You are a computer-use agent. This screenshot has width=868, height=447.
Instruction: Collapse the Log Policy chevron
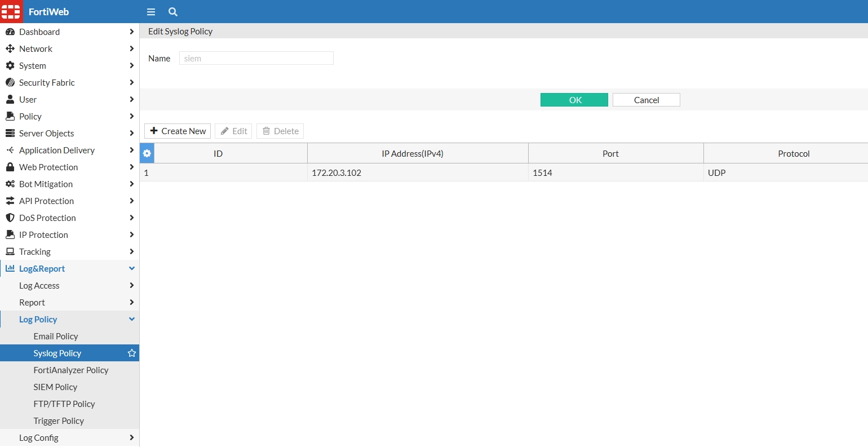(132, 320)
